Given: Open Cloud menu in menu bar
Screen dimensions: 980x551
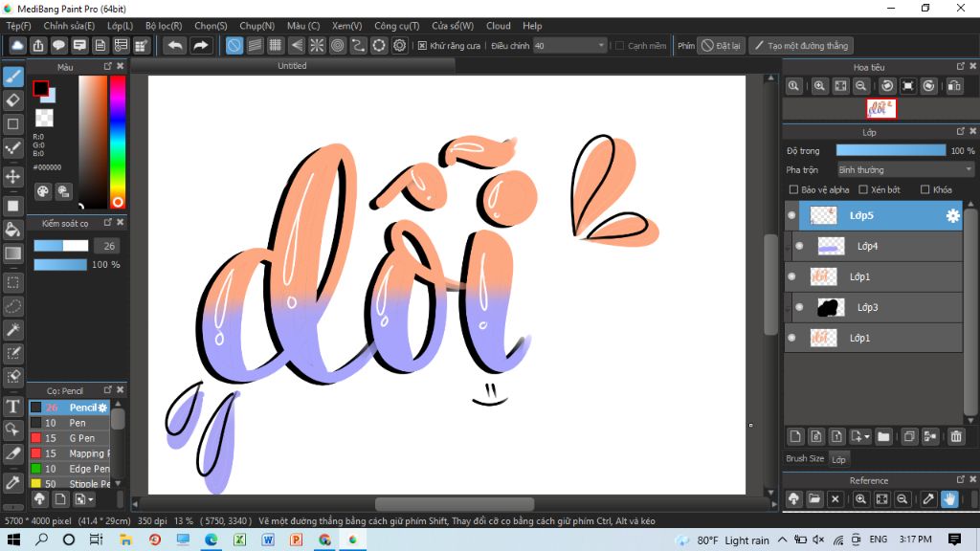Looking at the screenshot, I should [x=498, y=26].
